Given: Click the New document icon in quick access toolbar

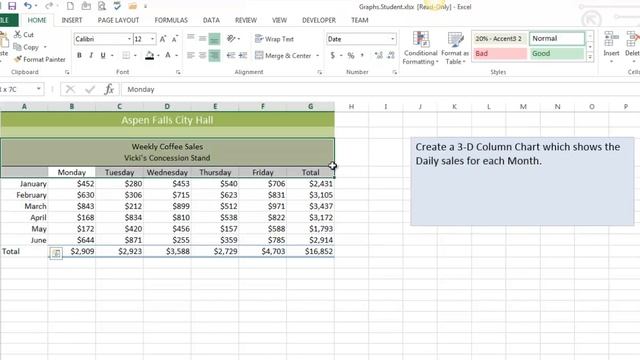Looking at the screenshot, I should [70, 6].
